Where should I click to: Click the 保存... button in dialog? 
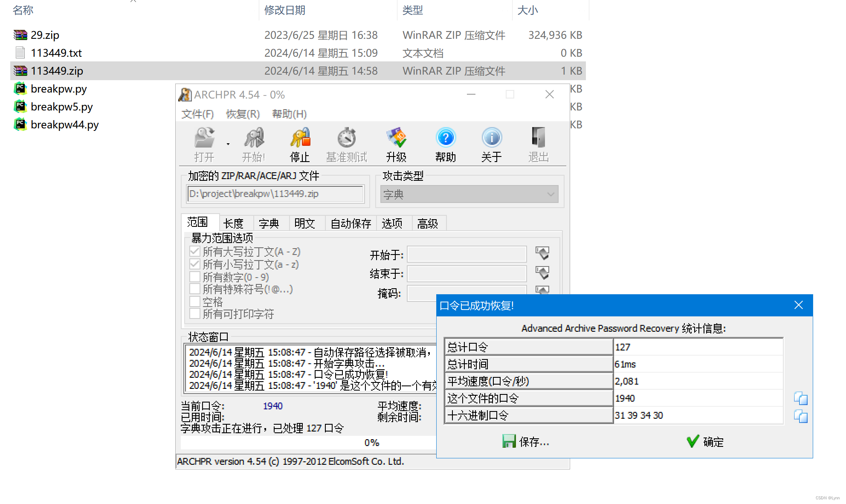click(x=525, y=442)
